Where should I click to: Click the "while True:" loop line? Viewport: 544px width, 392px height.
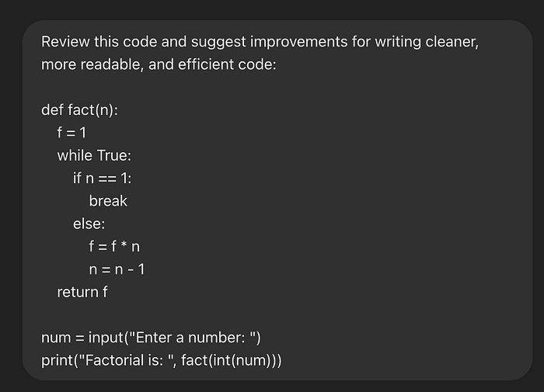(94, 155)
